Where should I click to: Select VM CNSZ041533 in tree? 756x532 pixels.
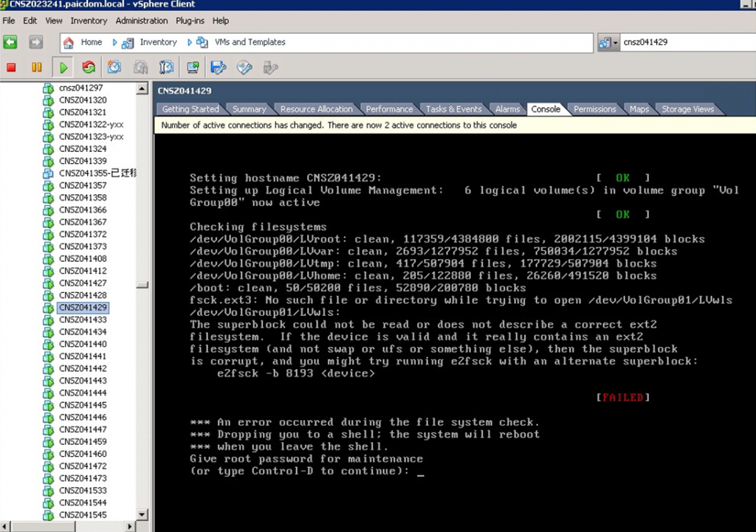click(83, 491)
